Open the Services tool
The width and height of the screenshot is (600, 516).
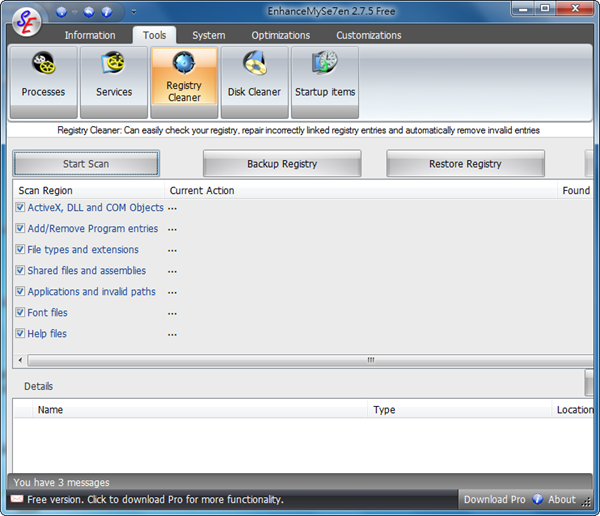tap(114, 82)
